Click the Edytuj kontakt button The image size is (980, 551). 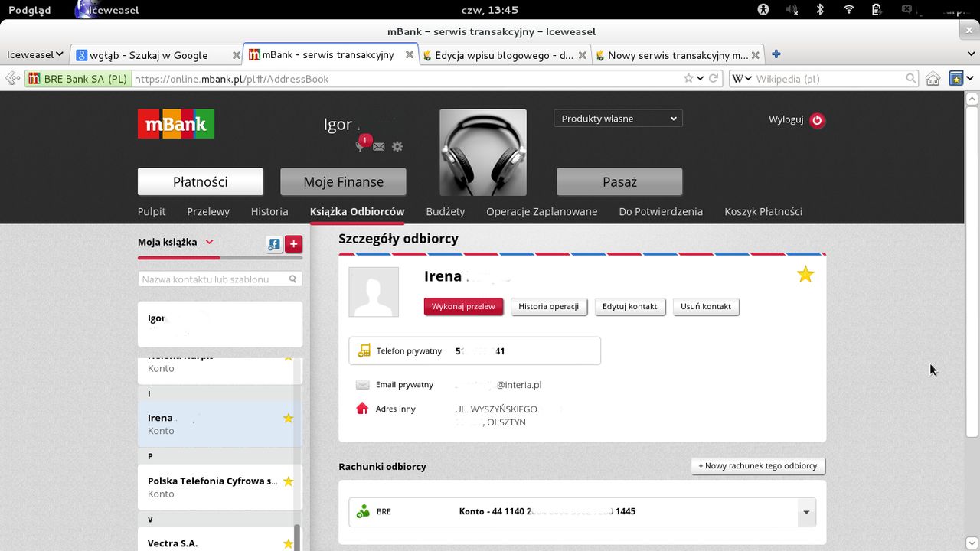click(x=629, y=306)
